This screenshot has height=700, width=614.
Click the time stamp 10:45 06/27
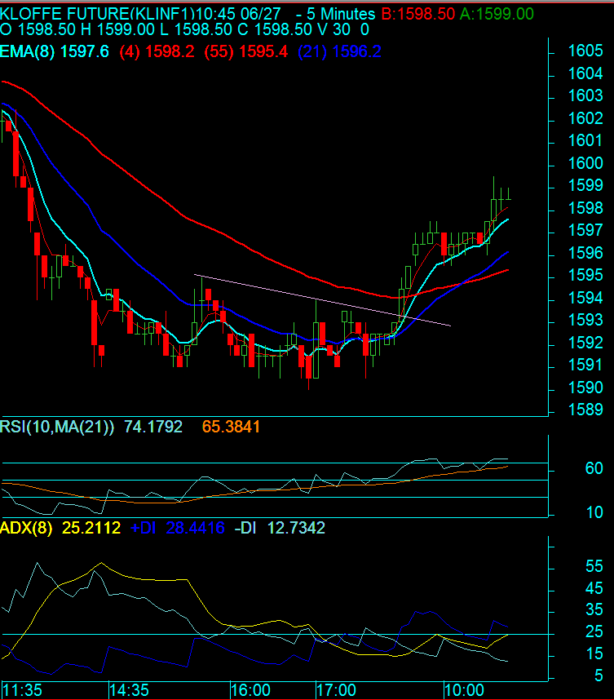238,14
